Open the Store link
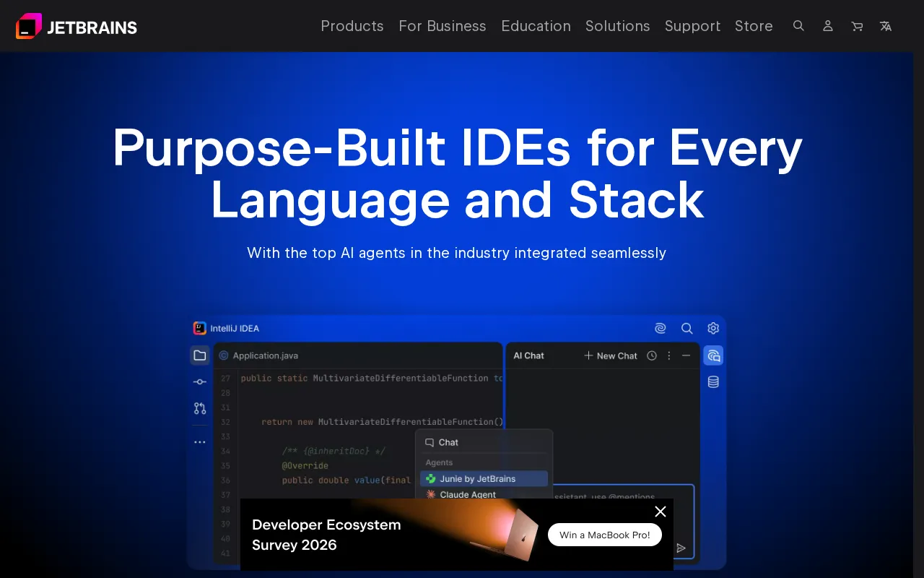Image resolution: width=924 pixels, height=578 pixels. (754, 26)
